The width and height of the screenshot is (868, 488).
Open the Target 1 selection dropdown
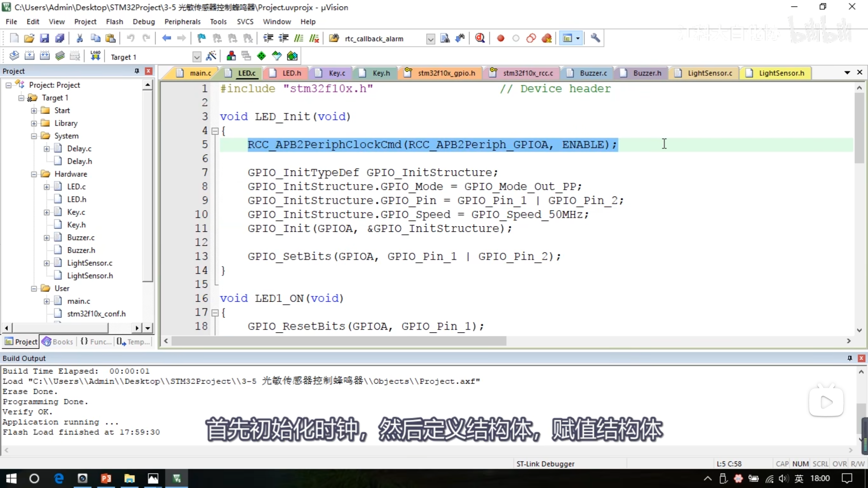[197, 57]
